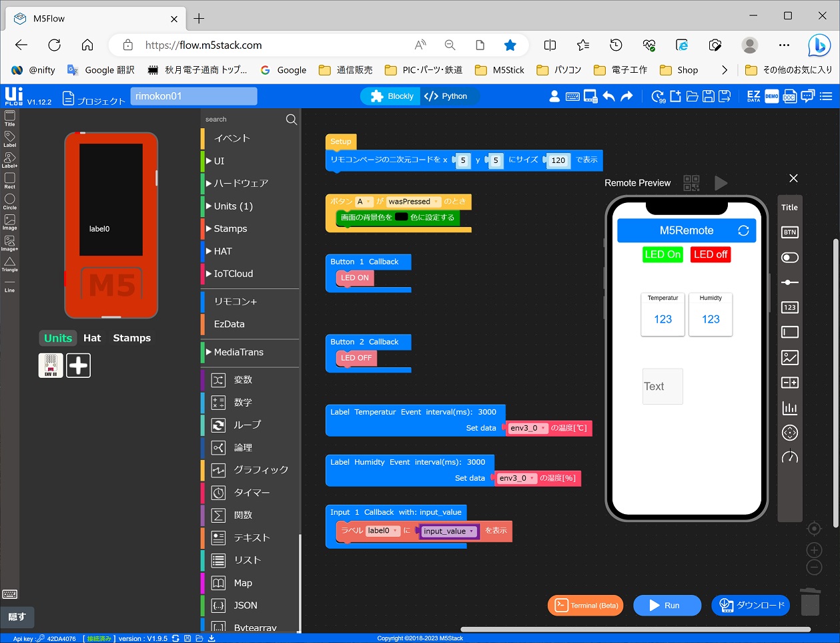
Task: Select the Rect shape tool
Action: [x=9, y=181]
